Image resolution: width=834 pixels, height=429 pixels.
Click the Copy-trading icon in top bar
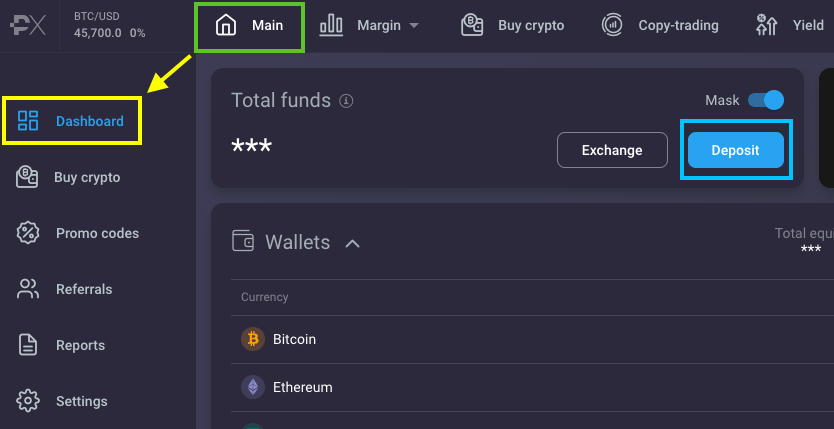(x=612, y=25)
